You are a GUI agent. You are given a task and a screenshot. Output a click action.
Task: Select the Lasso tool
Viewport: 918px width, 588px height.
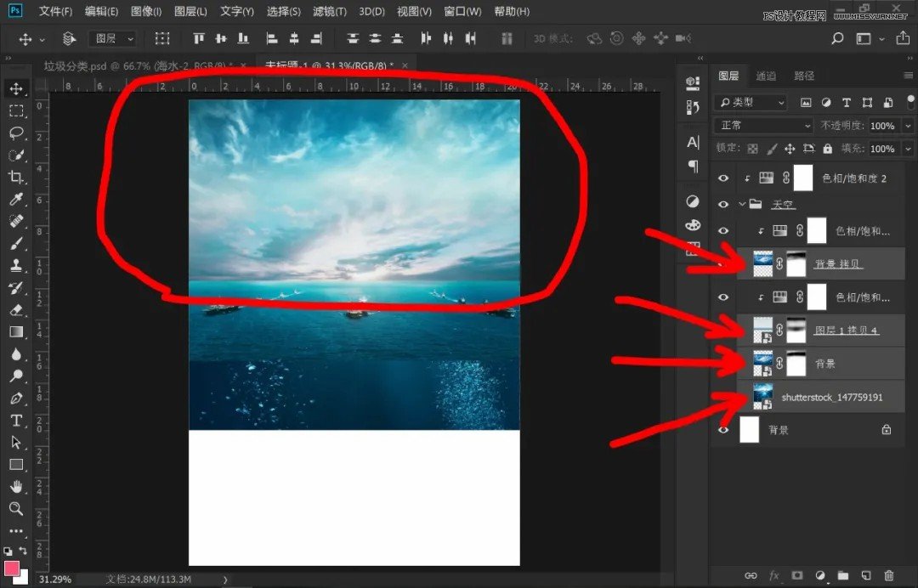pyautogui.click(x=19, y=133)
